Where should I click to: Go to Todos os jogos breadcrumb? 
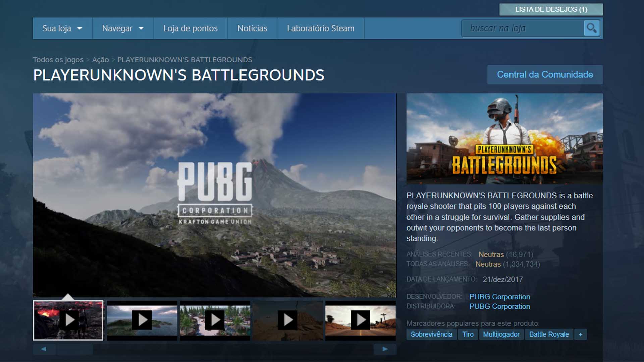[58, 60]
